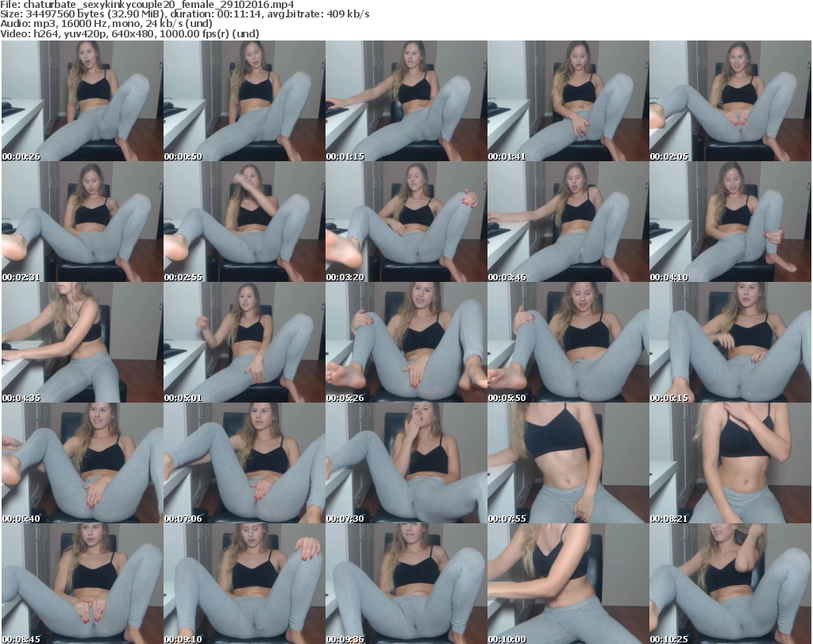Open the thumbnail stamped 00:00:26
Screen dimensions: 813x644
click(x=83, y=101)
